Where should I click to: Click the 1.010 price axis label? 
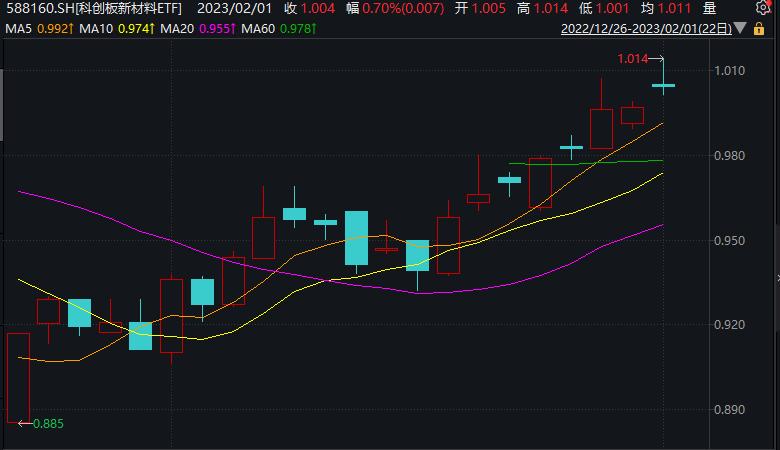point(730,71)
